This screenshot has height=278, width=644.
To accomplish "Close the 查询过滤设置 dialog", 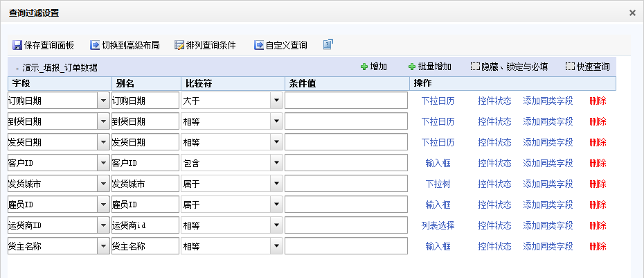I will (632, 12).
